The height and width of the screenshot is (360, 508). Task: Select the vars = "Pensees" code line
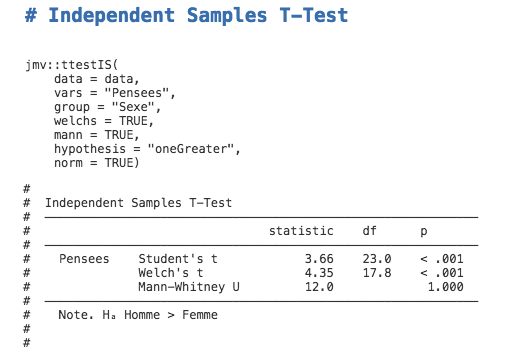(x=115, y=93)
